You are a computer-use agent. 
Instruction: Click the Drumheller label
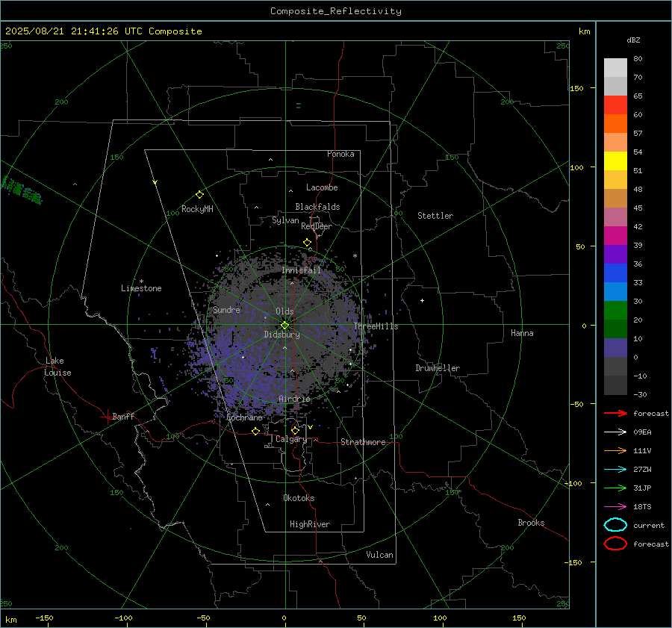click(438, 368)
